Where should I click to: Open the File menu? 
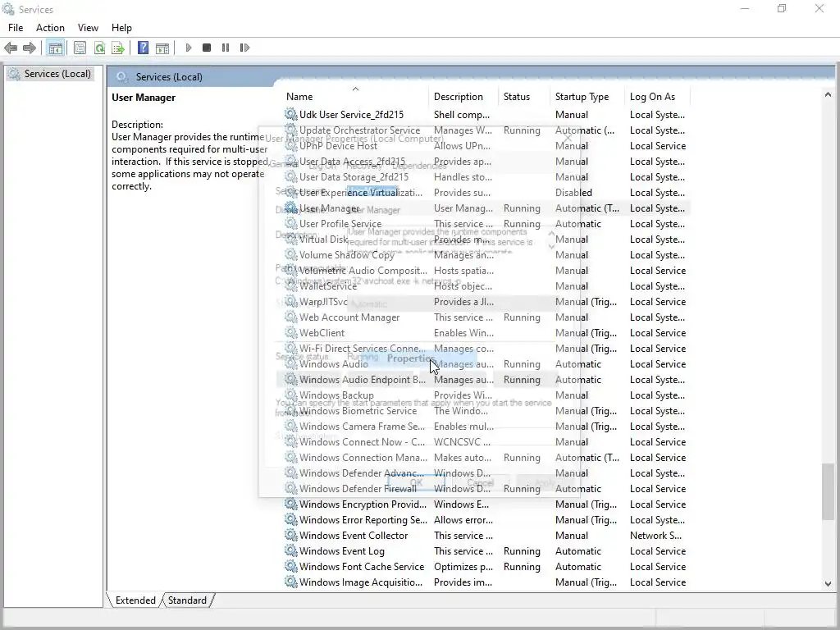[16, 28]
